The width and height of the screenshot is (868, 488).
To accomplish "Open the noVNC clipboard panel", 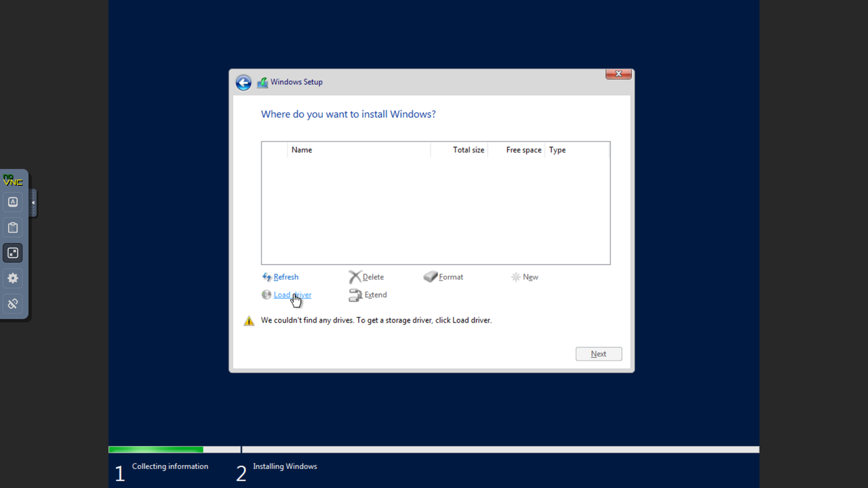I will 13,228.
